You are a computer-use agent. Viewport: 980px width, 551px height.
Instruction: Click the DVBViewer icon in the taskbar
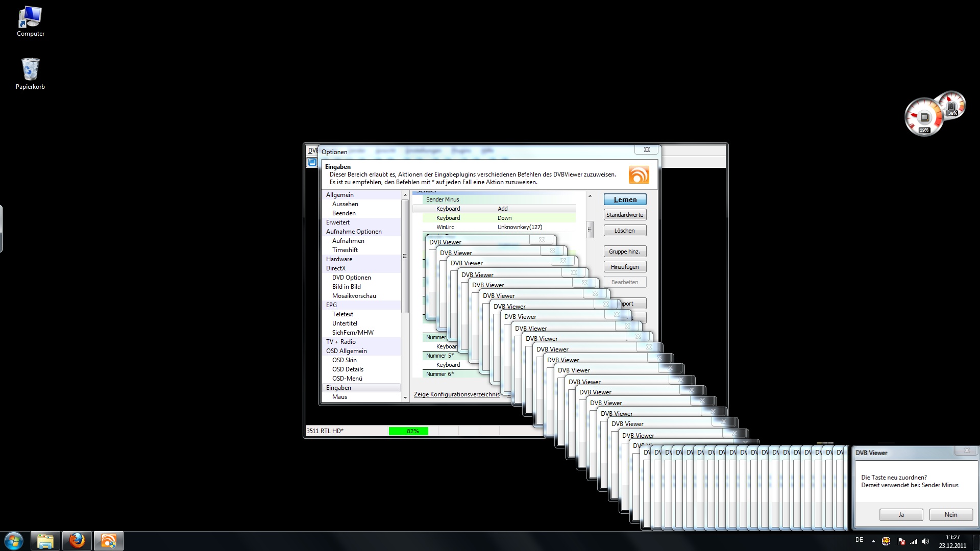(x=108, y=541)
